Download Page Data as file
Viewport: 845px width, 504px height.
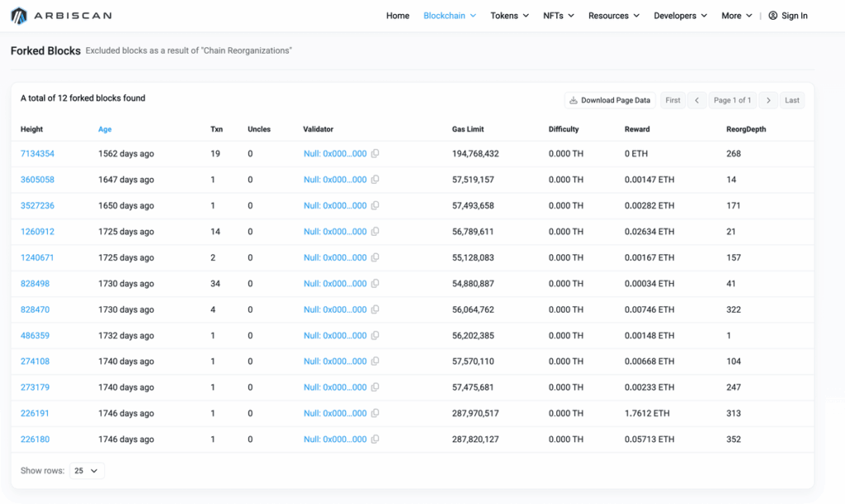[x=610, y=100]
